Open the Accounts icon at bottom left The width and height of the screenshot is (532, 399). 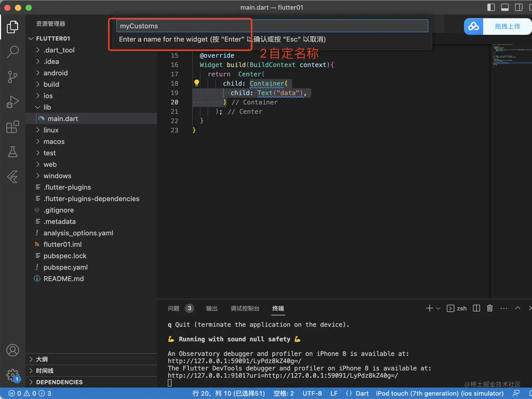13,350
